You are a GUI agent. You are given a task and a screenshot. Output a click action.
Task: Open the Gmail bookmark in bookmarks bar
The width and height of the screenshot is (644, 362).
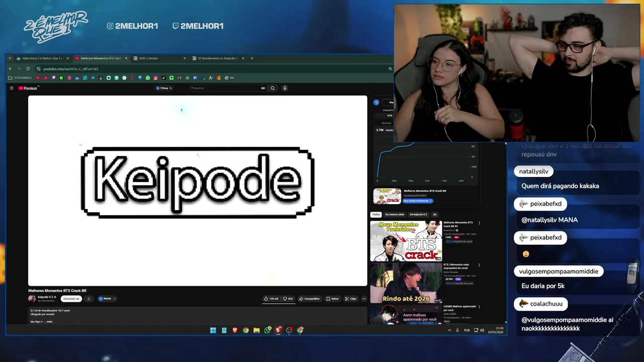pos(179,78)
